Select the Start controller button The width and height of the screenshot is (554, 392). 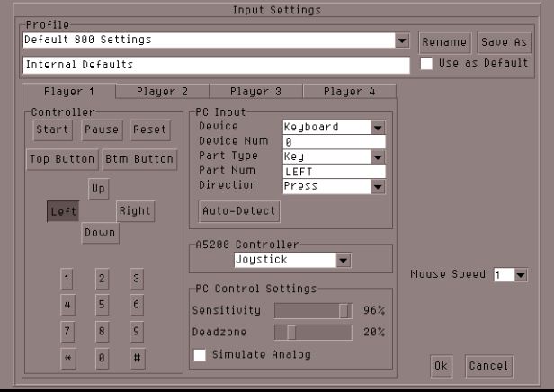click(53, 129)
